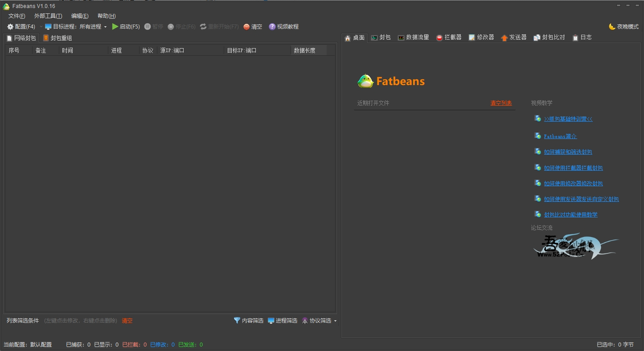Expand the dropdown arrow next to 配置(F4)
Image resolution: width=644 pixels, height=351 pixels.
41,27
